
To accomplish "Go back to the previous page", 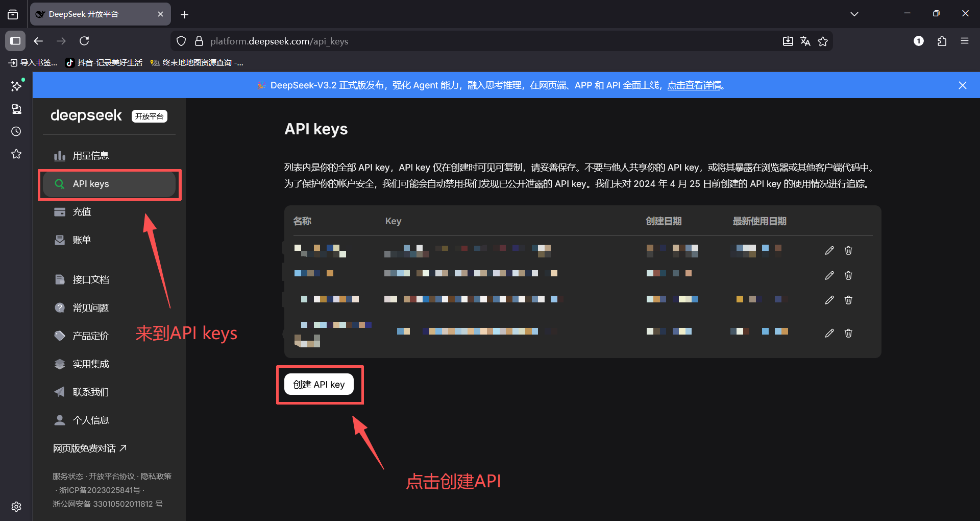I will 38,41.
